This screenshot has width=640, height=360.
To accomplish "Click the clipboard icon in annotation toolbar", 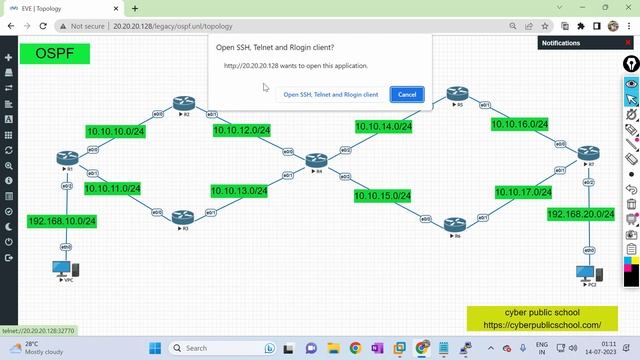I will [631, 249].
